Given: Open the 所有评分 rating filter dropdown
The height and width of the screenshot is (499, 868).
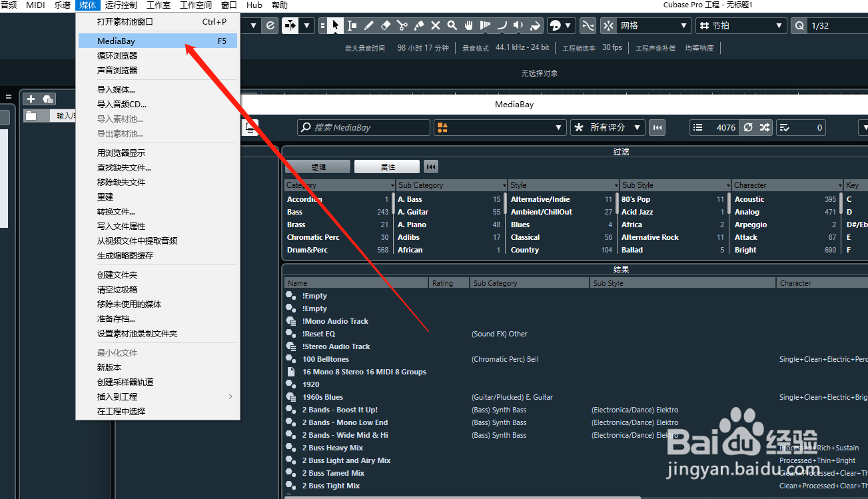Looking at the screenshot, I should pyautogui.click(x=608, y=127).
